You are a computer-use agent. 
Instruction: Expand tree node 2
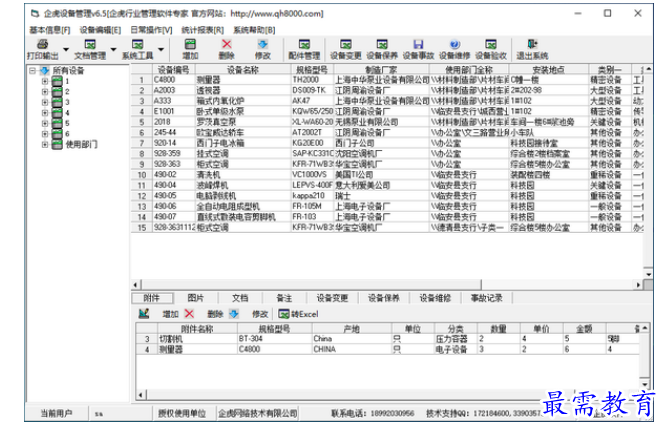[x=44, y=91]
